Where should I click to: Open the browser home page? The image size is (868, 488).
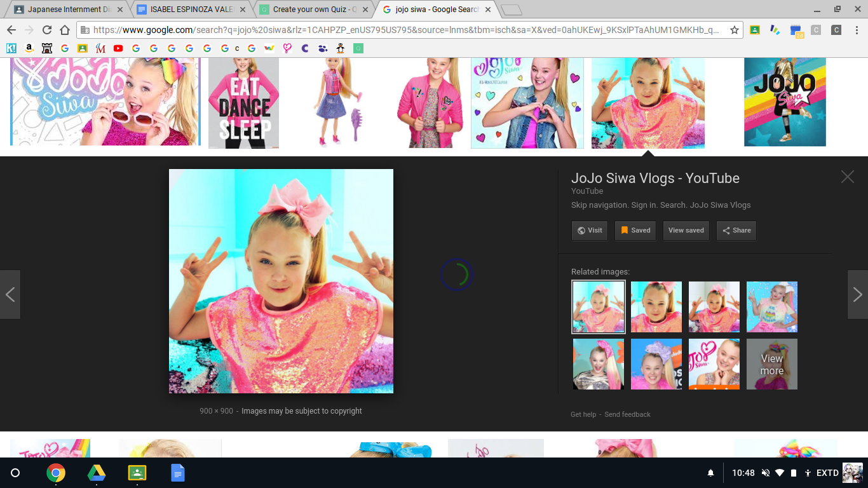pyautogui.click(x=65, y=30)
